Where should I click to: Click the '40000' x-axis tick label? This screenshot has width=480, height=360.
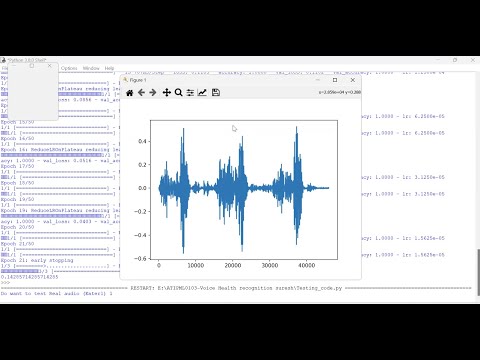click(x=307, y=266)
